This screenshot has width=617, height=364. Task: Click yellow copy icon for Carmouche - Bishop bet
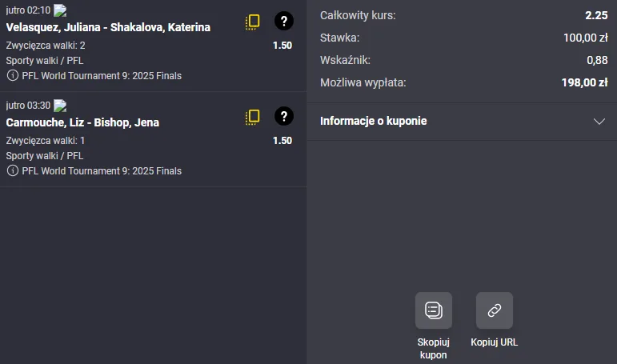coord(253,117)
